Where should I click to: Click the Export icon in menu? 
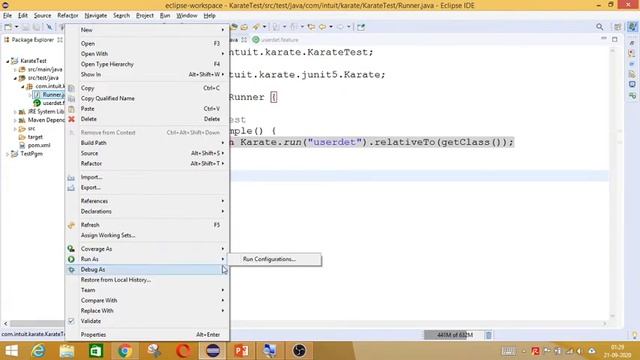[x=71, y=188]
